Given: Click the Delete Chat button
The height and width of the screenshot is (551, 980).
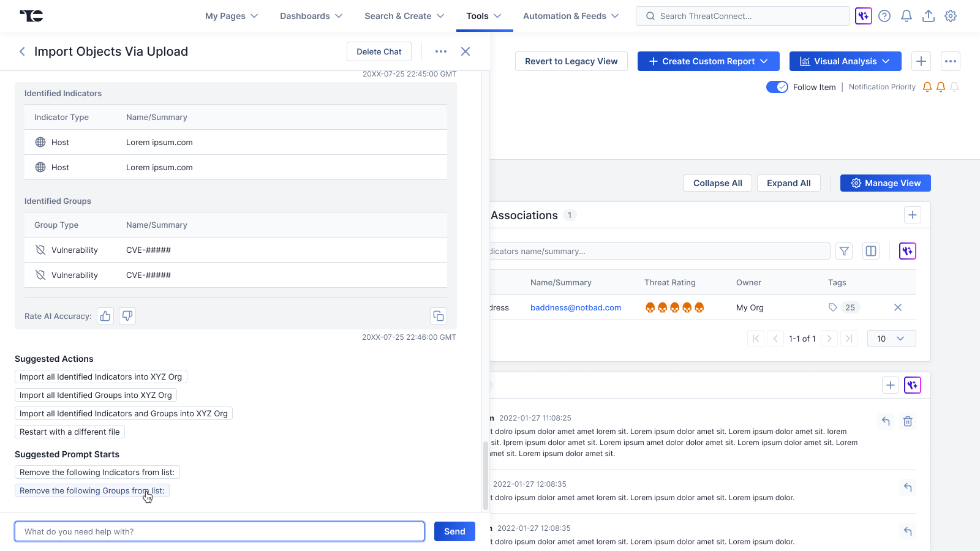Looking at the screenshot, I should (x=379, y=51).
